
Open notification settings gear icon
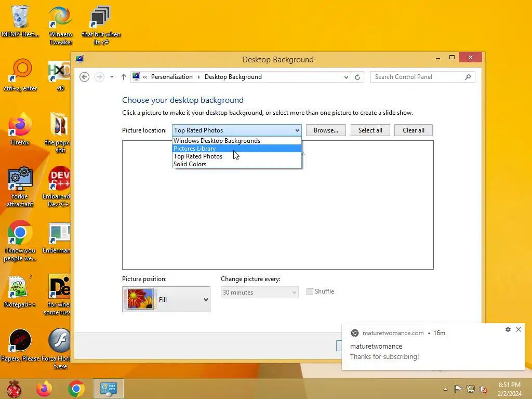tap(508, 329)
